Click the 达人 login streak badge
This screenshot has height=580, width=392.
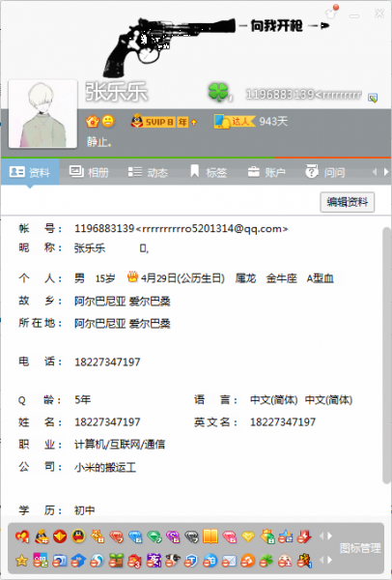pyautogui.click(x=235, y=122)
